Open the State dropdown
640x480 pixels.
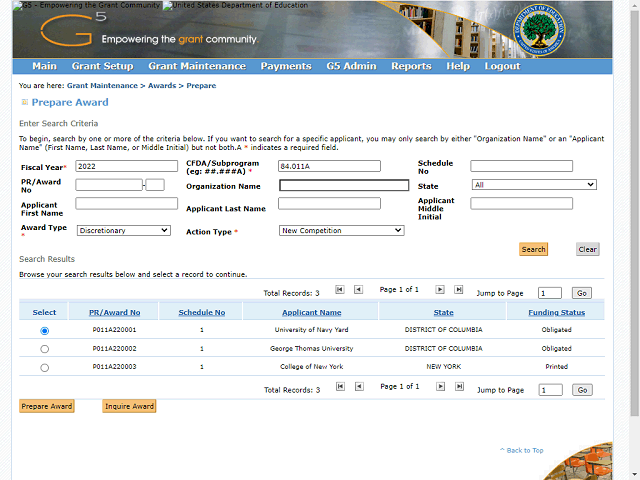[534, 185]
